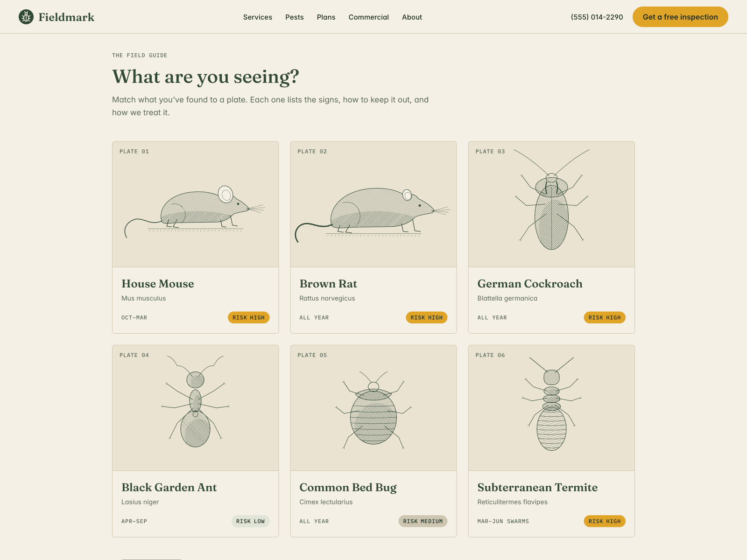Click the Risk Low badge
The height and width of the screenshot is (560, 747).
point(250,521)
